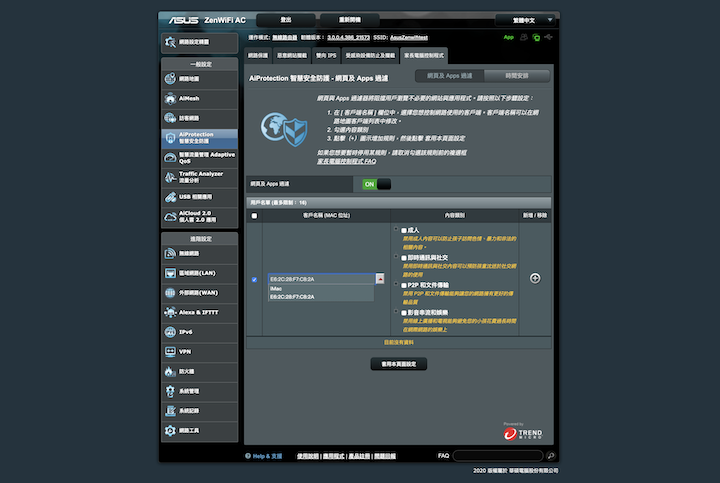Open 系統管理 administration

tap(199, 391)
